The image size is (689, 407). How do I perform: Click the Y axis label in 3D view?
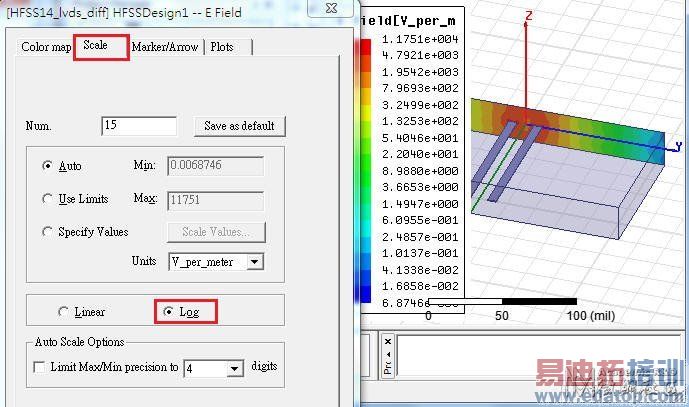tap(679, 146)
